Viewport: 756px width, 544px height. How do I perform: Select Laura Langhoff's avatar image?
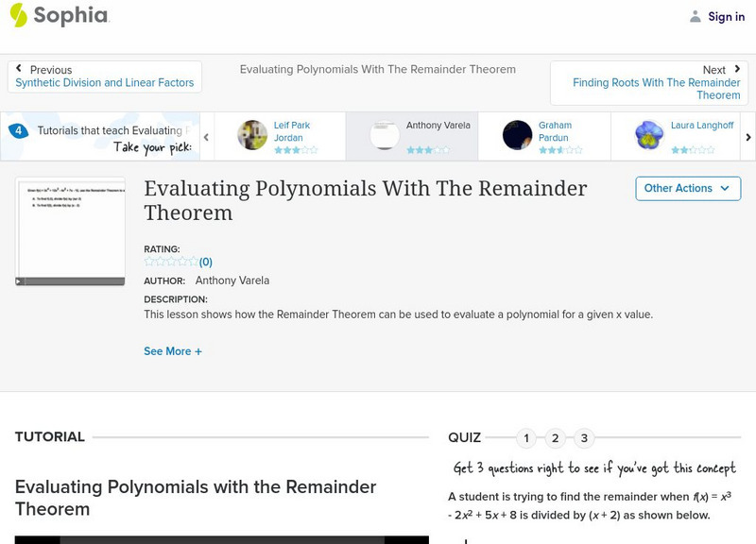(x=649, y=135)
